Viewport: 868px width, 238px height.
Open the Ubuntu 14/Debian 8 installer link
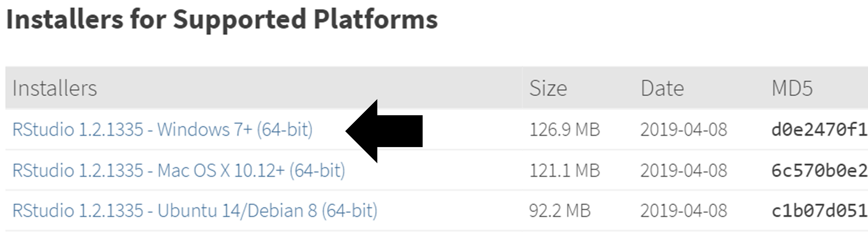pos(195,211)
